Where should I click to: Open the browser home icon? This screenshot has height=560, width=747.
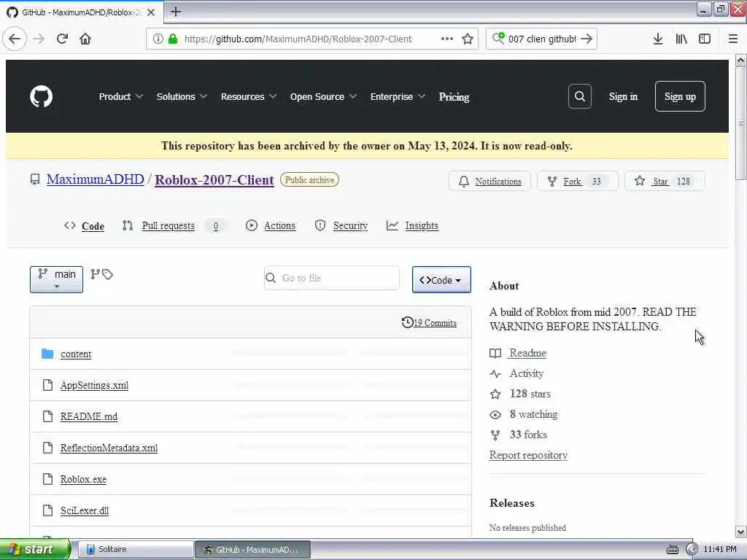pos(85,39)
